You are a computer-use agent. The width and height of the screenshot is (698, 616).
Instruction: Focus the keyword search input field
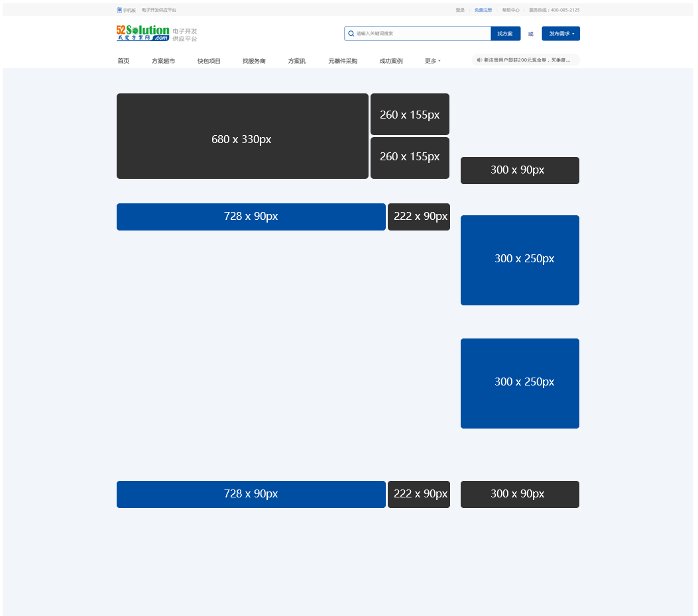point(422,33)
